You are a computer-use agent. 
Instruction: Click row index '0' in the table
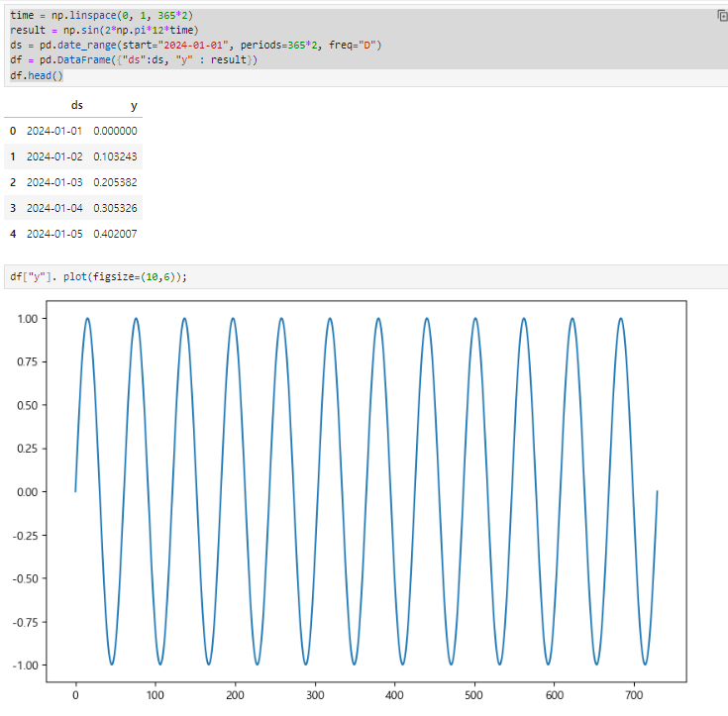13,131
